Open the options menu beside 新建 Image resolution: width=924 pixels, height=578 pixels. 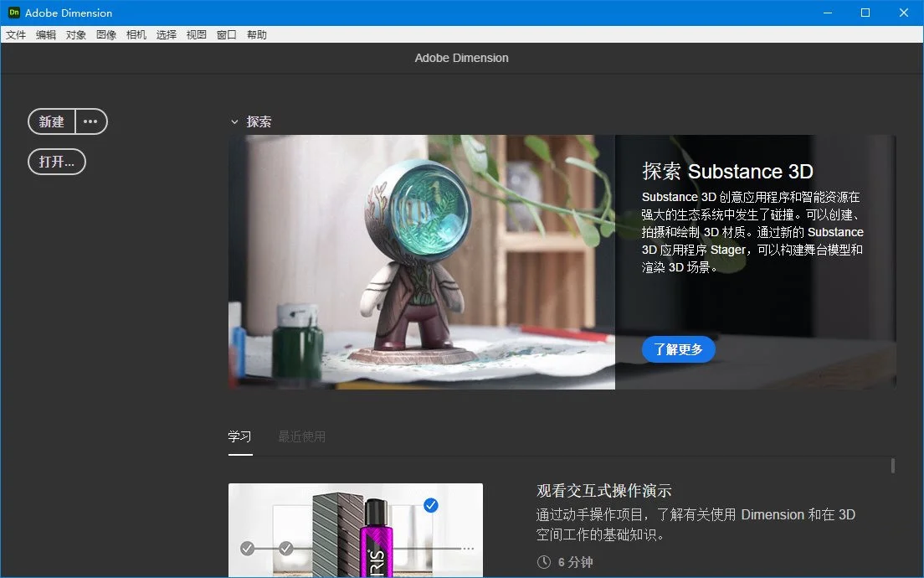(90, 121)
